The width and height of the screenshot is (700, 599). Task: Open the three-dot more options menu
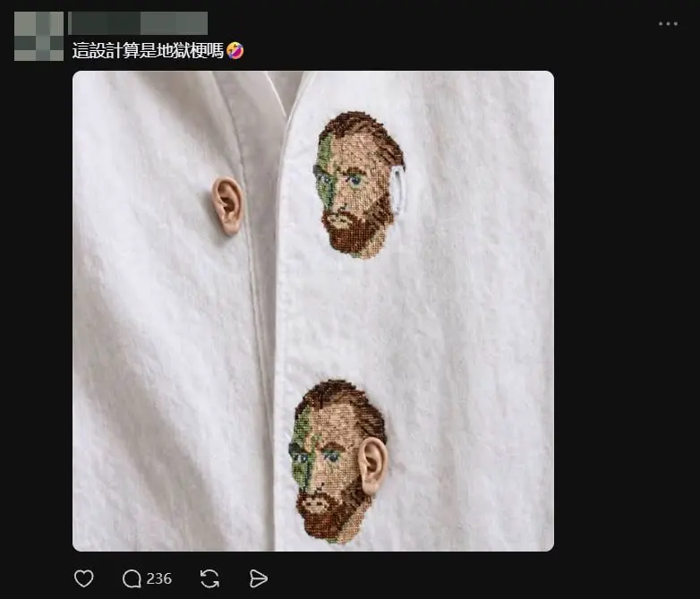click(668, 23)
